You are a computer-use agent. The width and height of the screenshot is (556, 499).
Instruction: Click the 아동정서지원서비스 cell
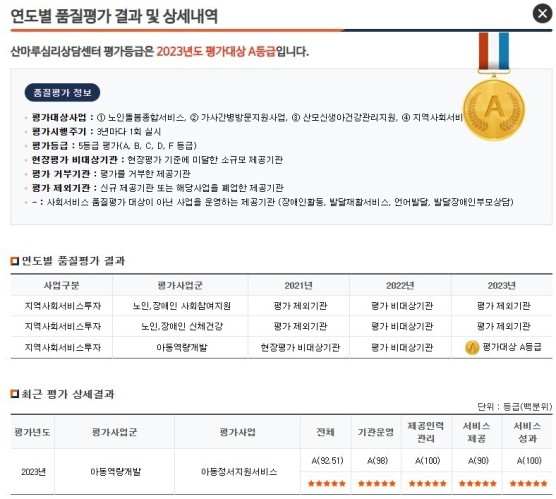(239, 472)
